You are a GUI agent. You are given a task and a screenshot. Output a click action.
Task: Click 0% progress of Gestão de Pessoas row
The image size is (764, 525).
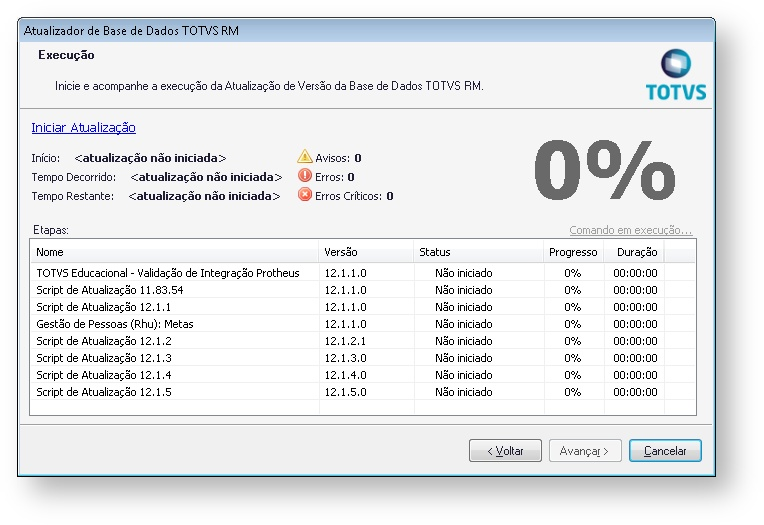[573, 324]
